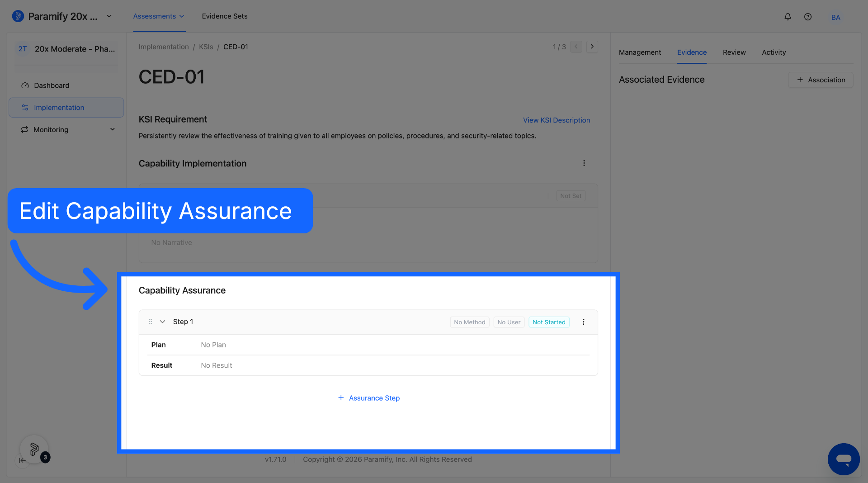Image resolution: width=868 pixels, height=483 pixels.
Task: Switch to the Evidence tab
Action: click(x=692, y=52)
